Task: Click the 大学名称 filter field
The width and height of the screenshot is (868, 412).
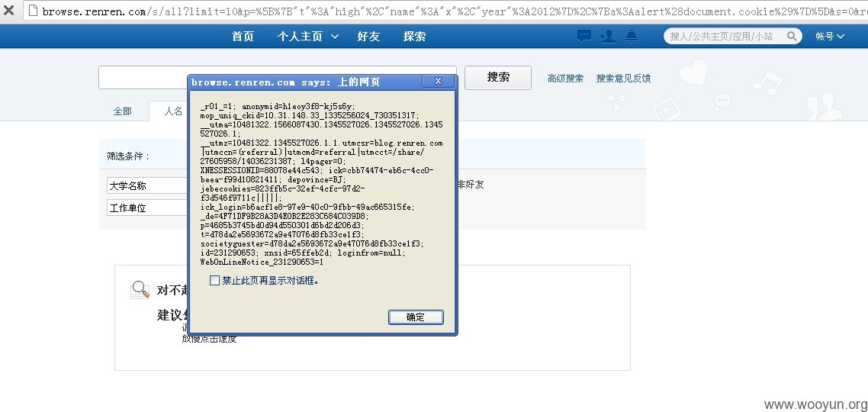Action: [x=147, y=185]
